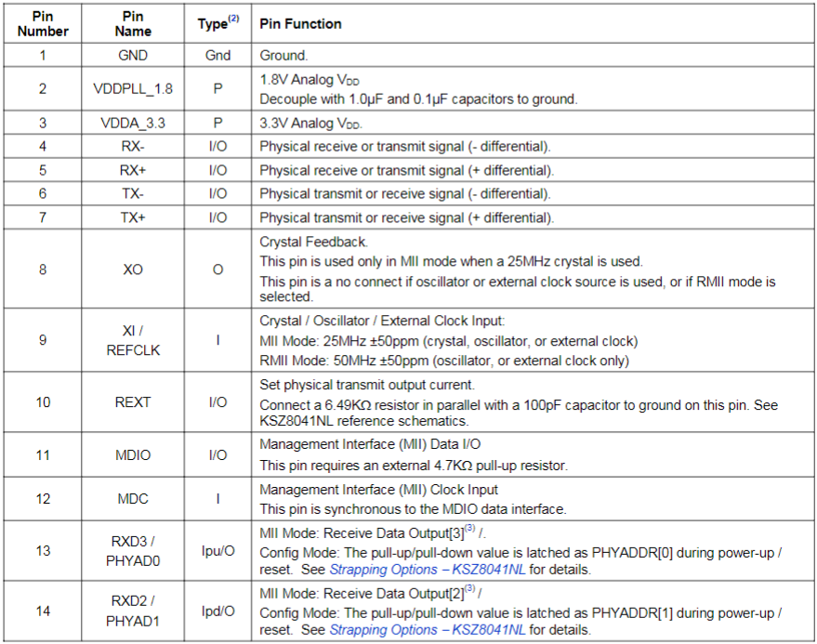This screenshot has width=817, height=644.
Task: Click the RXD3 / PHYAD0 pin name cell
Action: tap(133, 551)
